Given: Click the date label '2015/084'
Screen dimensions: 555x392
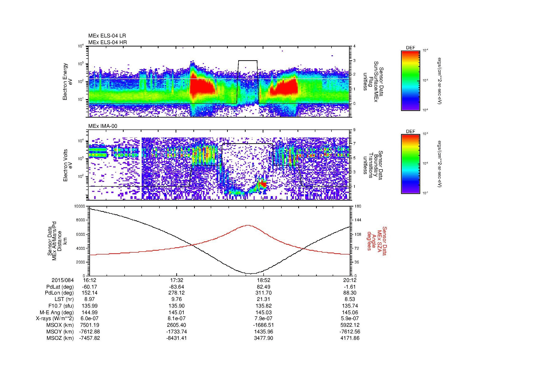Looking at the screenshot, I should [63, 280].
